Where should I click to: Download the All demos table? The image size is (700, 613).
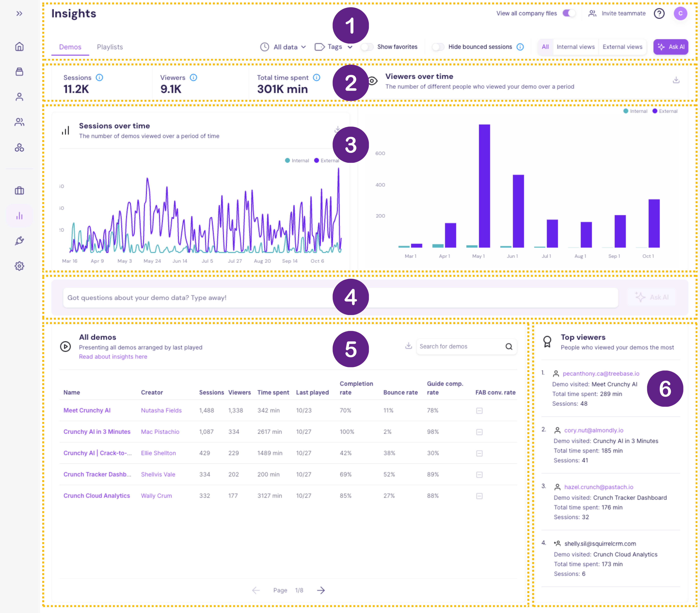(408, 346)
